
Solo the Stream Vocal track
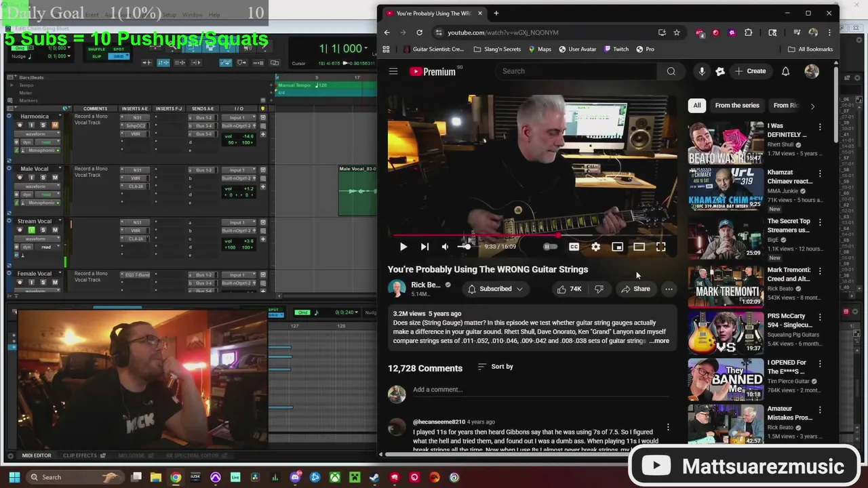point(43,230)
